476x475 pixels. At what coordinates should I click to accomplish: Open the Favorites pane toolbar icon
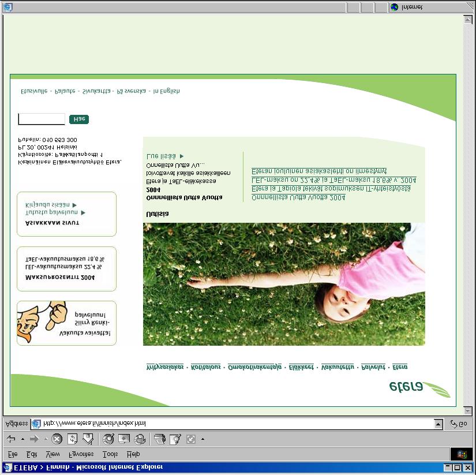pos(124,439)
